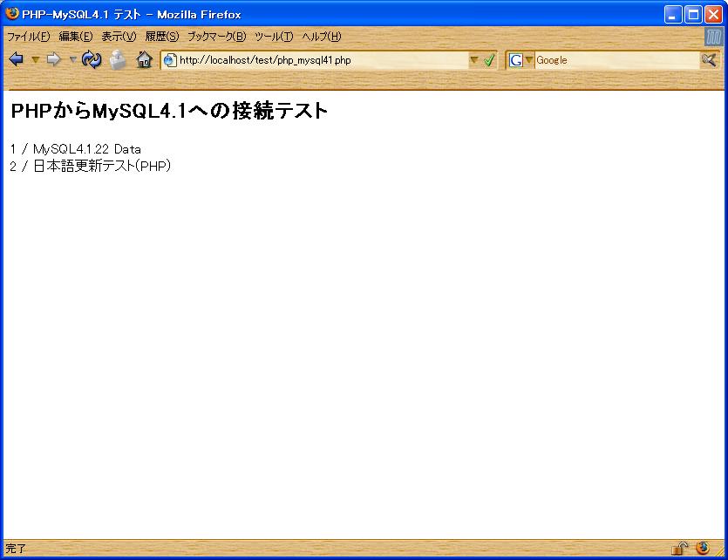Click the Forward arrow navigation button
The image size is (728, 560).
click(x=53, y=59)
